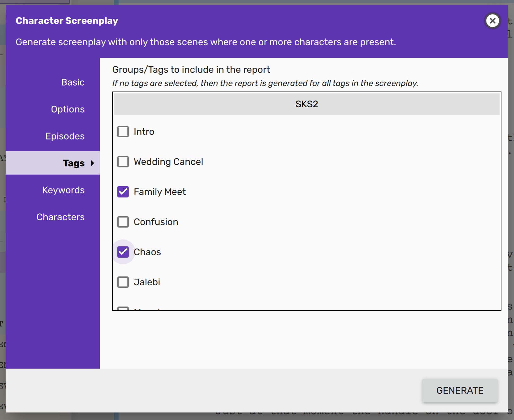Tick the Wedding Cancel checkbox

coord(123,162)
